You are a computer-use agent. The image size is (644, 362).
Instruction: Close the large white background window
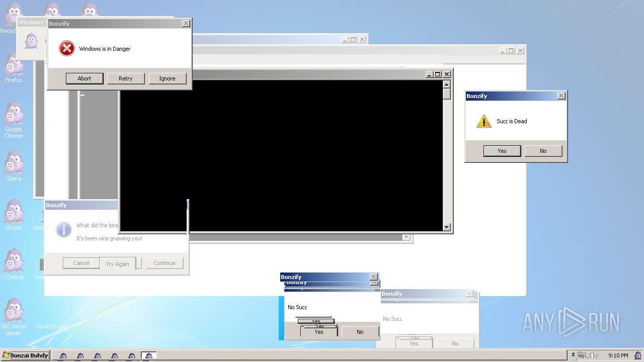520,51
